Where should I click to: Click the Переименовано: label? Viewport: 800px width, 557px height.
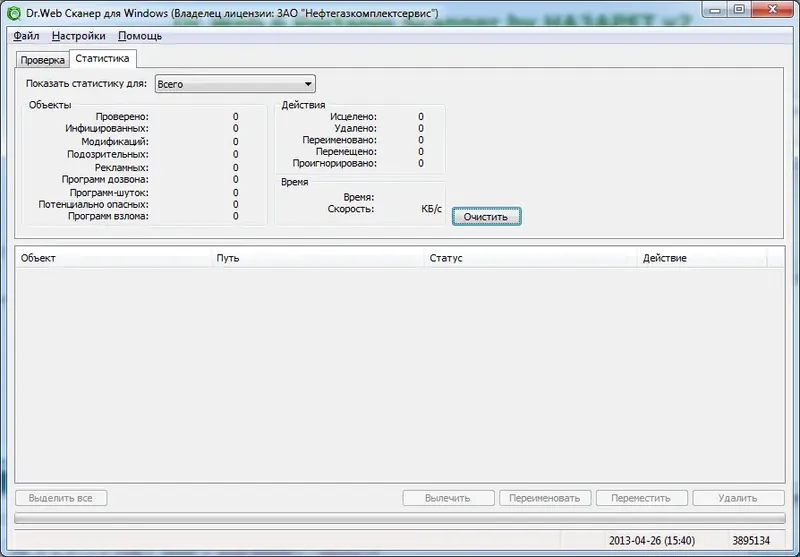(339, 140)
